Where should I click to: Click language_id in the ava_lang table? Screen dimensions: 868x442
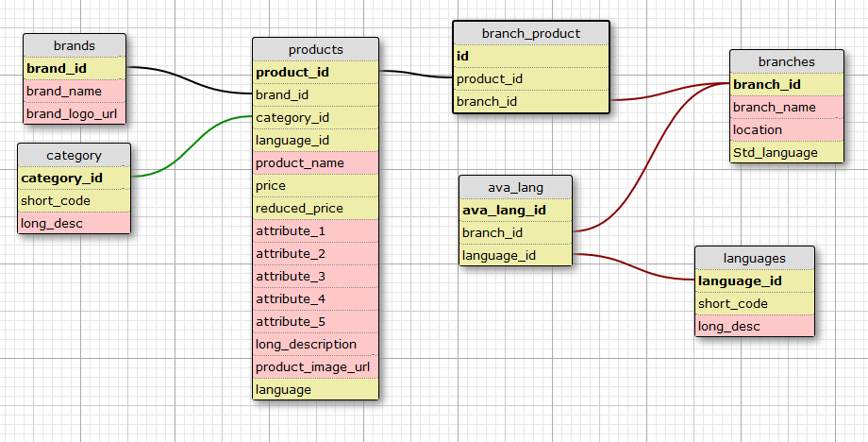pos(515,255)
